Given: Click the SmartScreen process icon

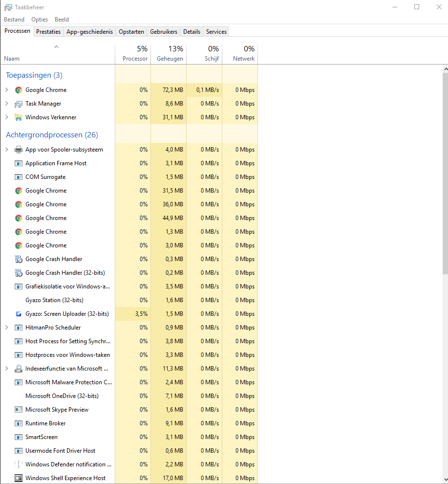Looking at the screenshot, I should (x=19, y=437).
